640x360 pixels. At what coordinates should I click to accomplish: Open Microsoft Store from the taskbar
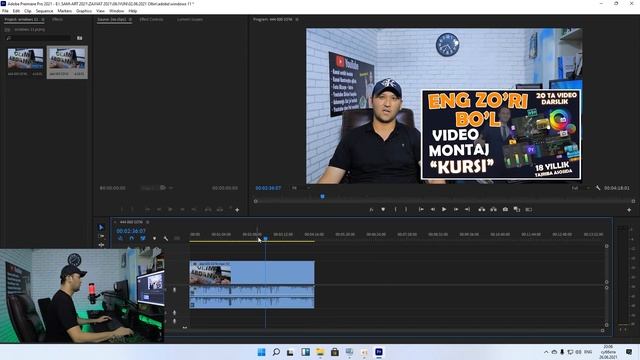coord(335,352)
